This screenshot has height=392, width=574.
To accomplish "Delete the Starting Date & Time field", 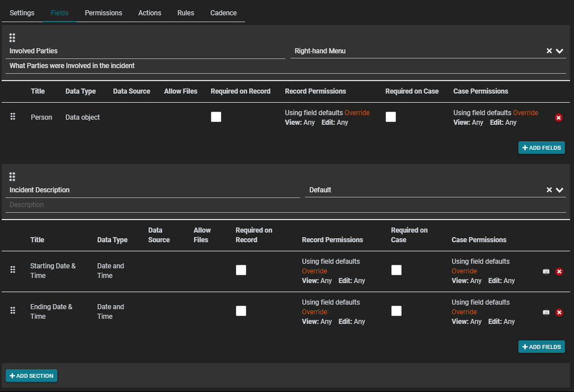I will click(x=559, y=272).
